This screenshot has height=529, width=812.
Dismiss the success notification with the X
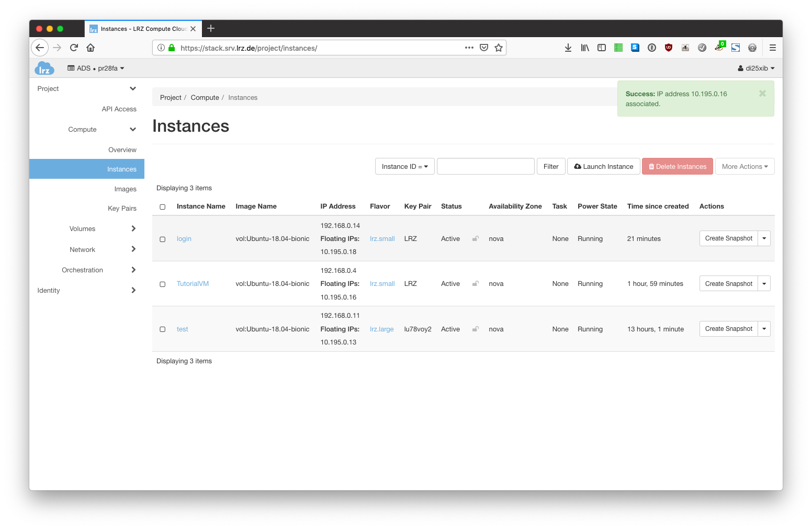[762, 94]
